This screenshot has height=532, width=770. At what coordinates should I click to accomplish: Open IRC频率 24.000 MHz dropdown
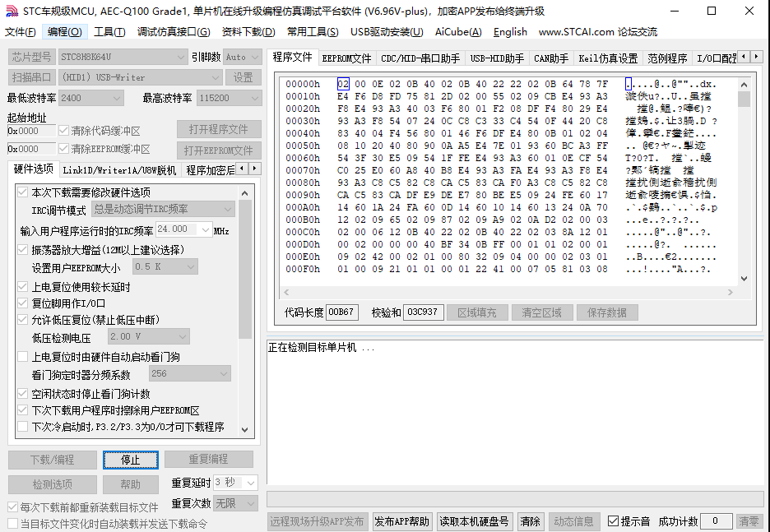click(x=183, y=229)
